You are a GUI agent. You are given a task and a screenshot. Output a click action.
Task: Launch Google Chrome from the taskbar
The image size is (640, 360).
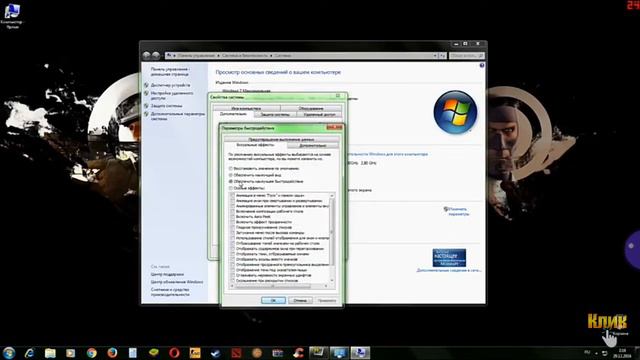coord(91,353)
